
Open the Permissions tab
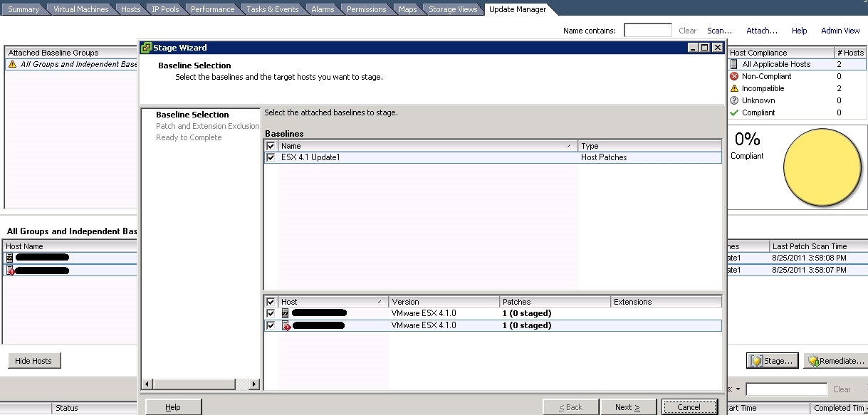click(367, 9)
